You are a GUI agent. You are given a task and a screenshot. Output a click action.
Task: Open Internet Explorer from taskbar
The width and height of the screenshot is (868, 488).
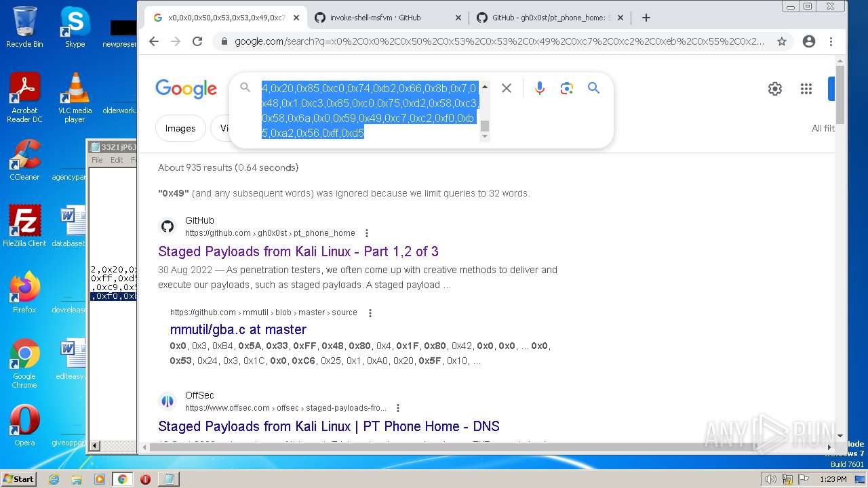click(x=54, y=479)
